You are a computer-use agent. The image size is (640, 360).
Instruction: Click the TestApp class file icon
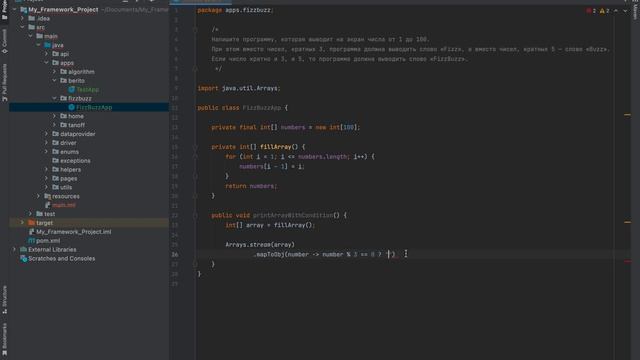coord(71,89)
